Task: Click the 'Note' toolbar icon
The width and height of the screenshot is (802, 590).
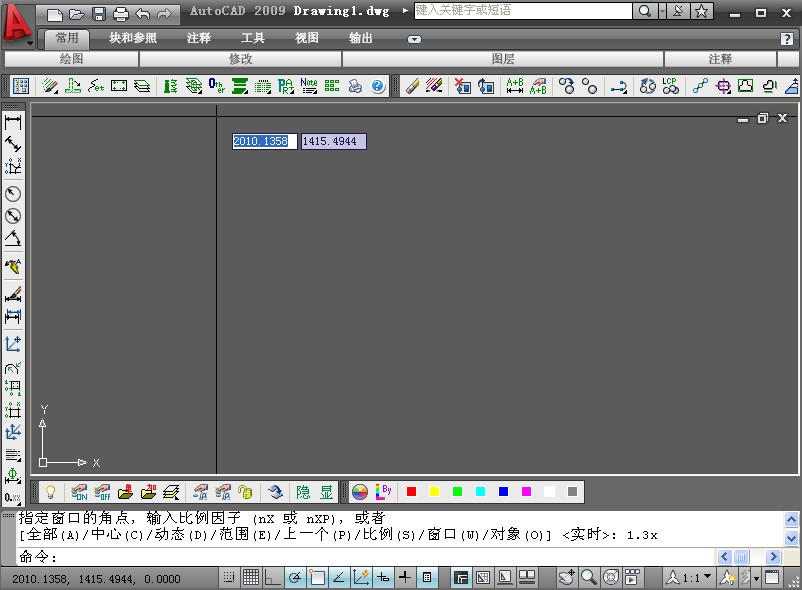Action: 309,86
